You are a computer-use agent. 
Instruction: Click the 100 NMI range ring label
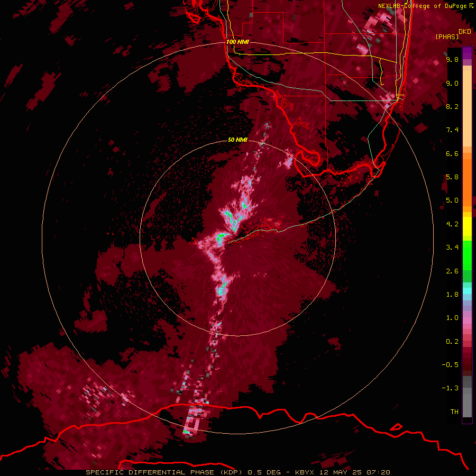[x=237, y=42]
